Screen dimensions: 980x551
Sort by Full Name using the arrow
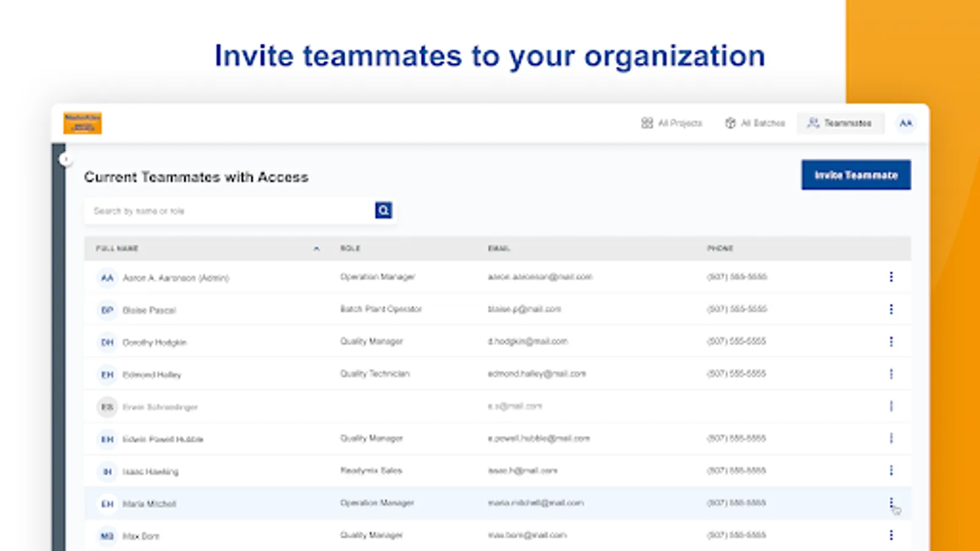[317, 249]
